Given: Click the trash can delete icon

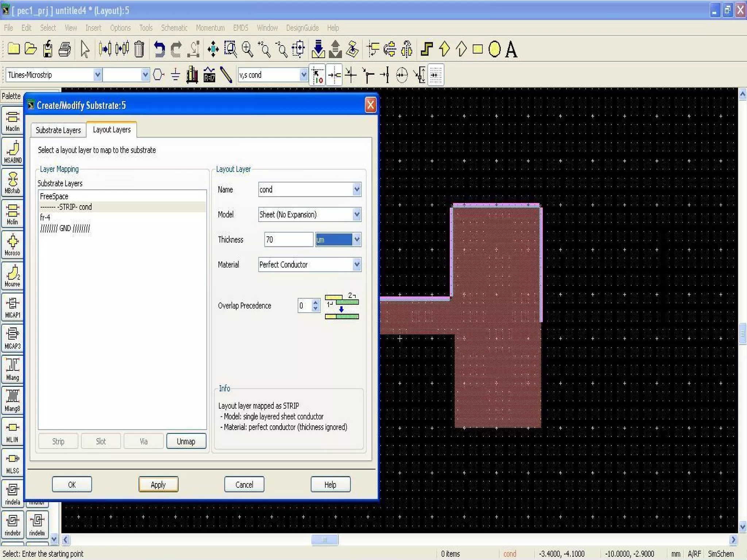Looking at the screenshot, I should [139, 49].
